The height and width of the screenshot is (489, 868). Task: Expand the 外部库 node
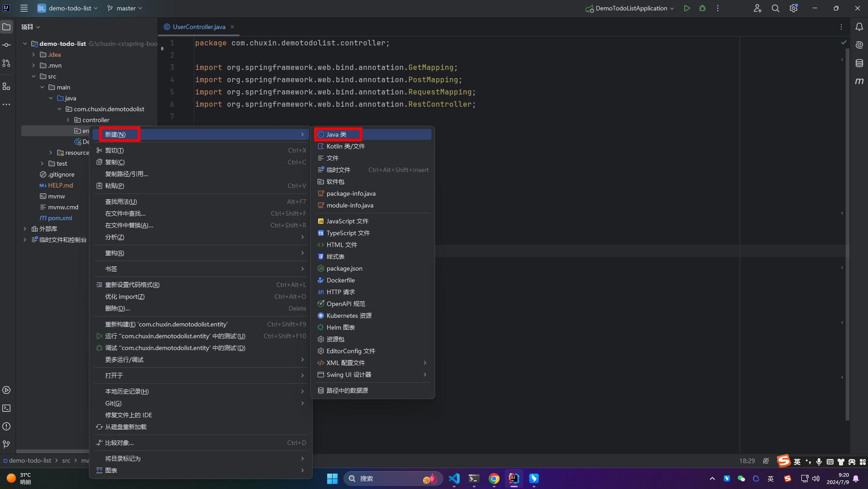pos(25,229)
